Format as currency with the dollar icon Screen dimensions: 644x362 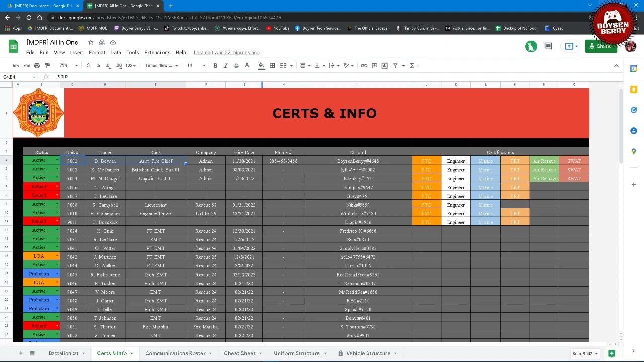click(x=88, y=66)
